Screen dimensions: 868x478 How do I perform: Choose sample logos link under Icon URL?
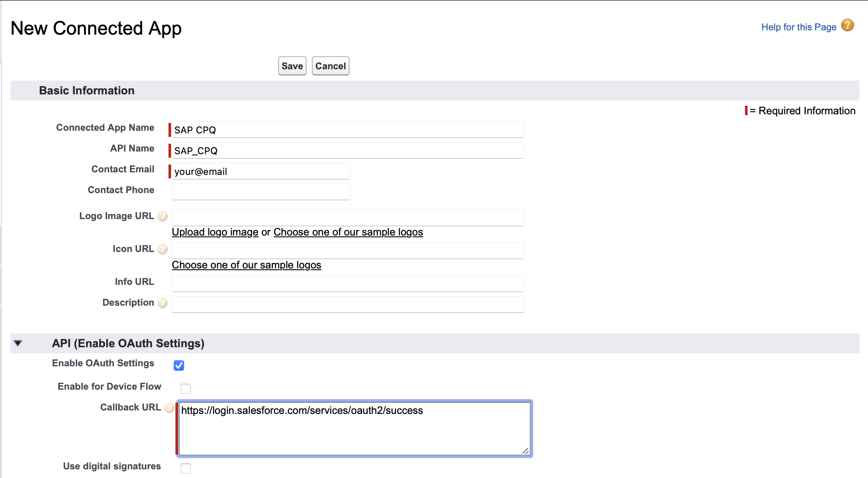click(x=246, y=265)
